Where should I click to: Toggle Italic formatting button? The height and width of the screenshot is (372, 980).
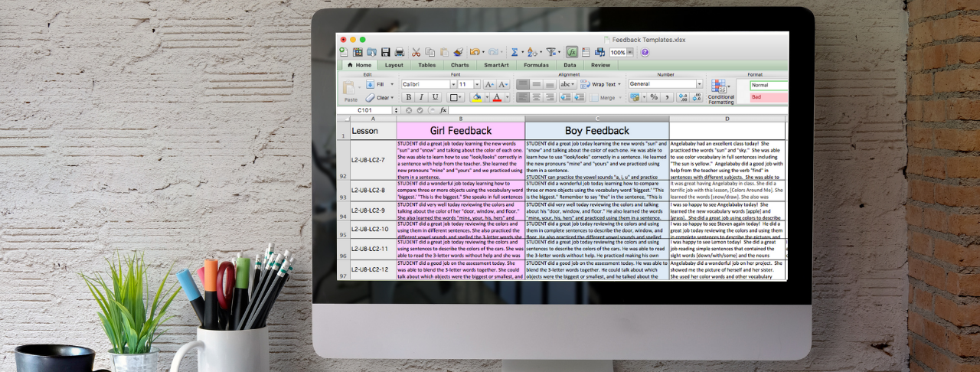pos(421,97)
